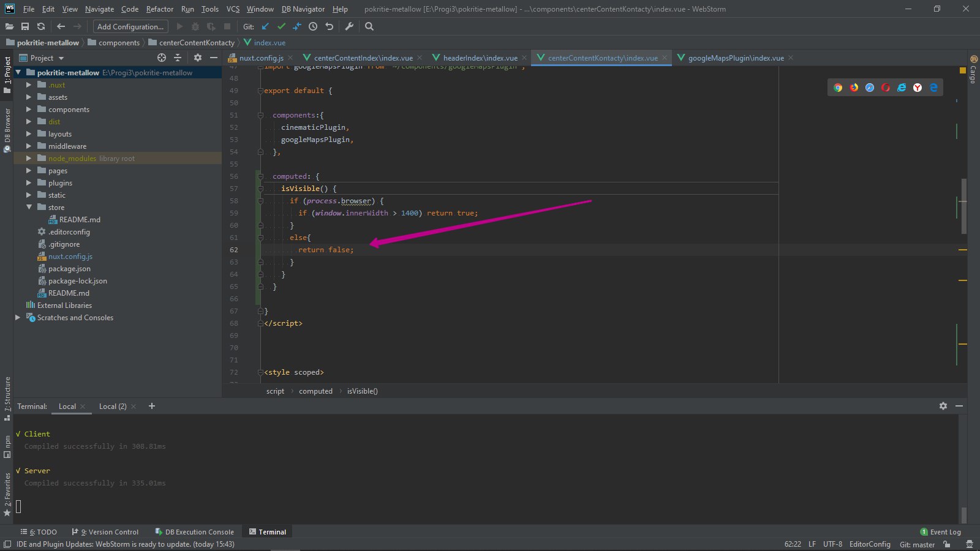Hide the Project panel

tap(214, 58)
